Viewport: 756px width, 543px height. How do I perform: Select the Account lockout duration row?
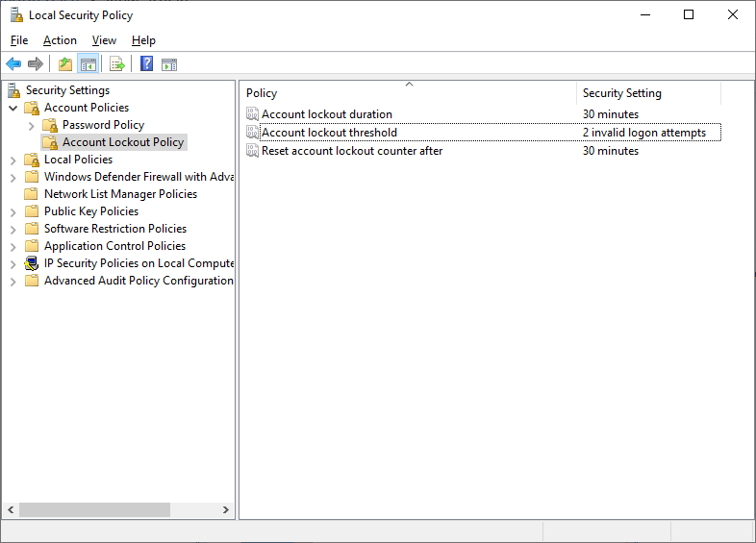[x=483, y=114]
